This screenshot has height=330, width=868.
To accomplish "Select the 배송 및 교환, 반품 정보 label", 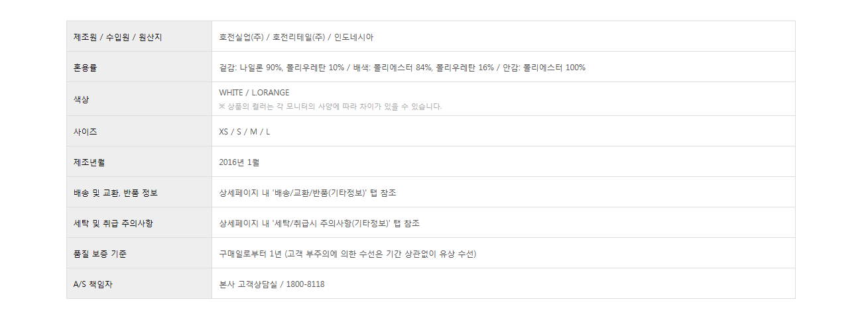I will pos(115,193).
